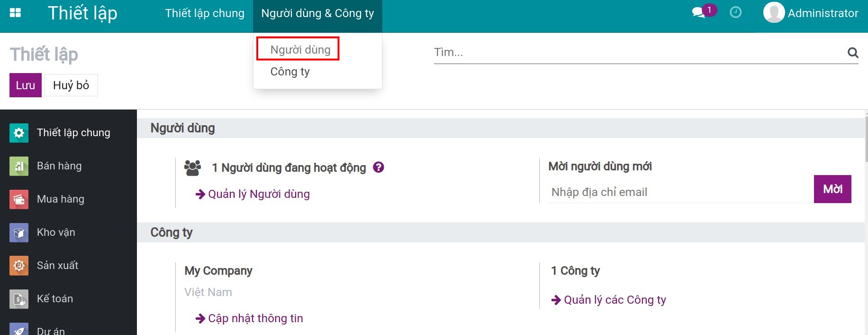Screen dimensions: 868x335
Task: Click the Huỷ bỏ button
Action: pos(71,85)
